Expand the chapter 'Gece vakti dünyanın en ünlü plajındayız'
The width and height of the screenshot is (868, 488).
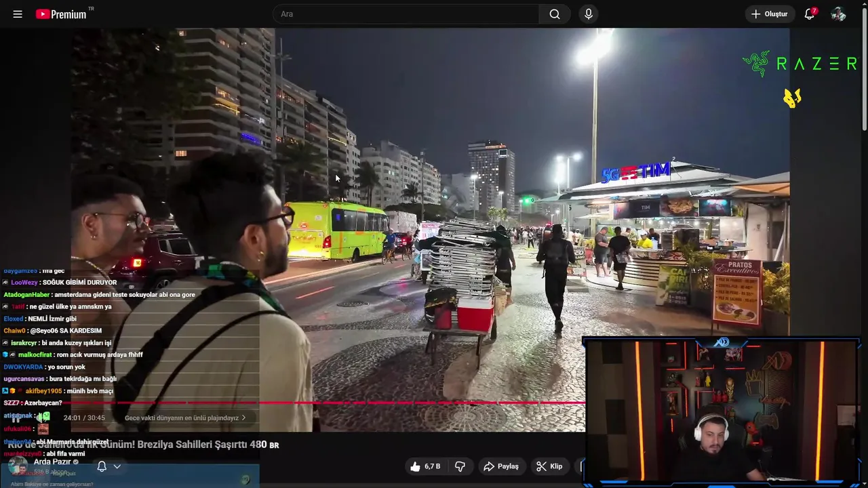[x=185, y=418]
